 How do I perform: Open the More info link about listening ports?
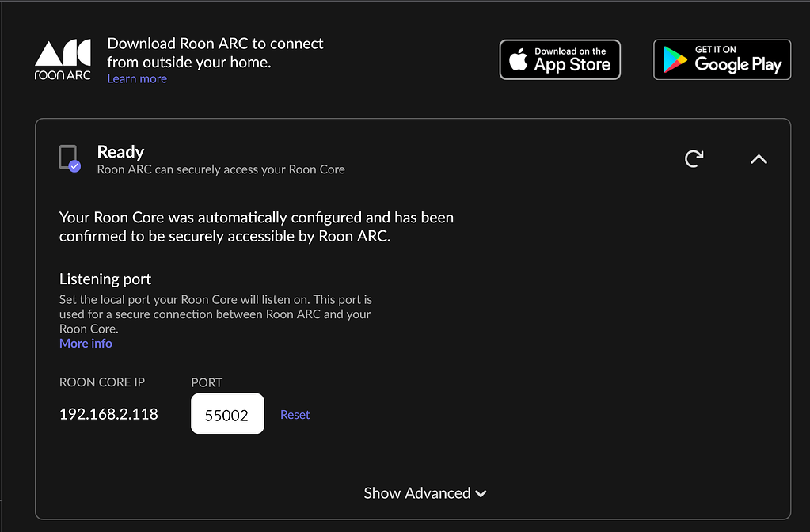(x=86, y=343)
